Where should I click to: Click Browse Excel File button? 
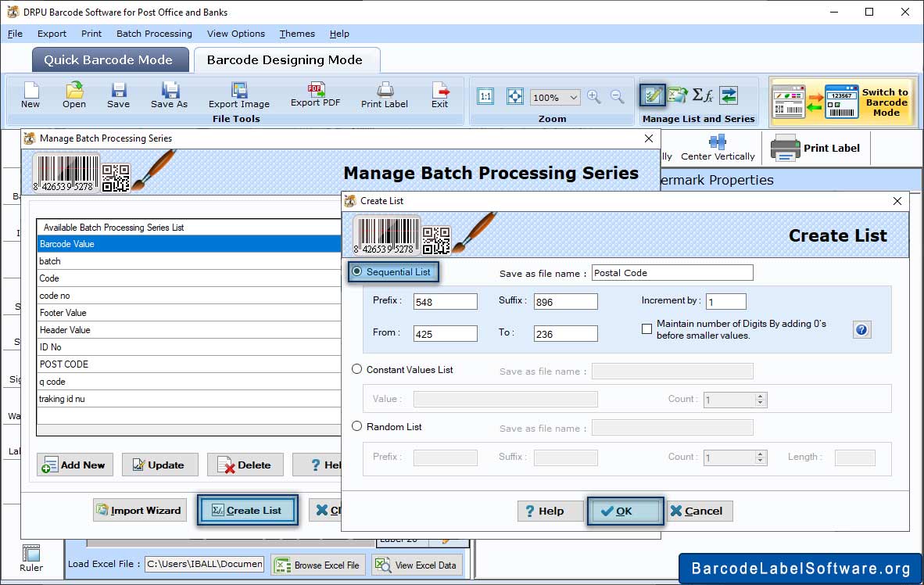click(x=319, y=565)
